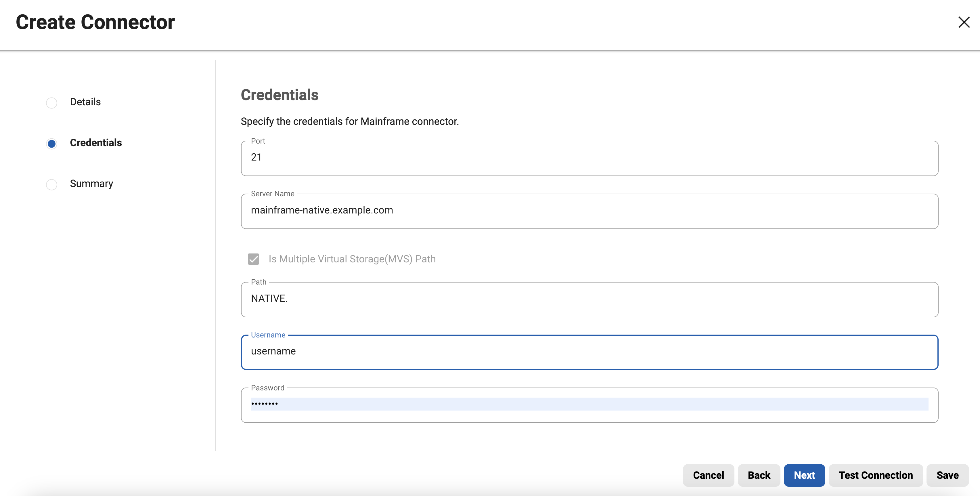Viewport: 980px width, 496px height.
Task: Run Test Connection
Action: pyautogui.click(x=876, y=475)
